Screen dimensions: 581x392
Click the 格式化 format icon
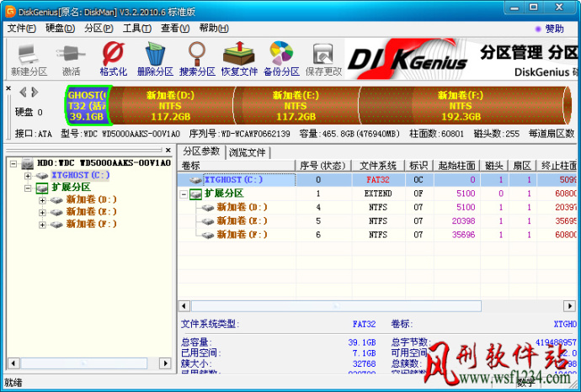click(113, 59)
